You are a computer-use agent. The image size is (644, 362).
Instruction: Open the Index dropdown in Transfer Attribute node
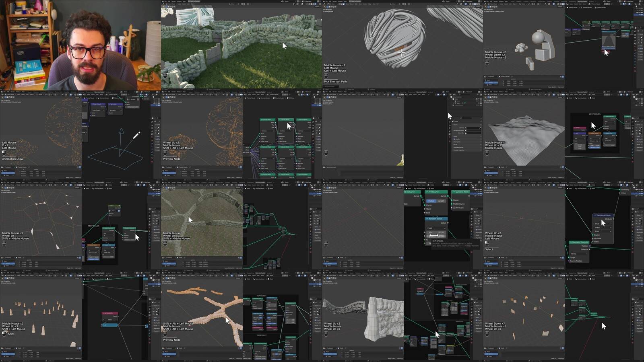(603, 228)
